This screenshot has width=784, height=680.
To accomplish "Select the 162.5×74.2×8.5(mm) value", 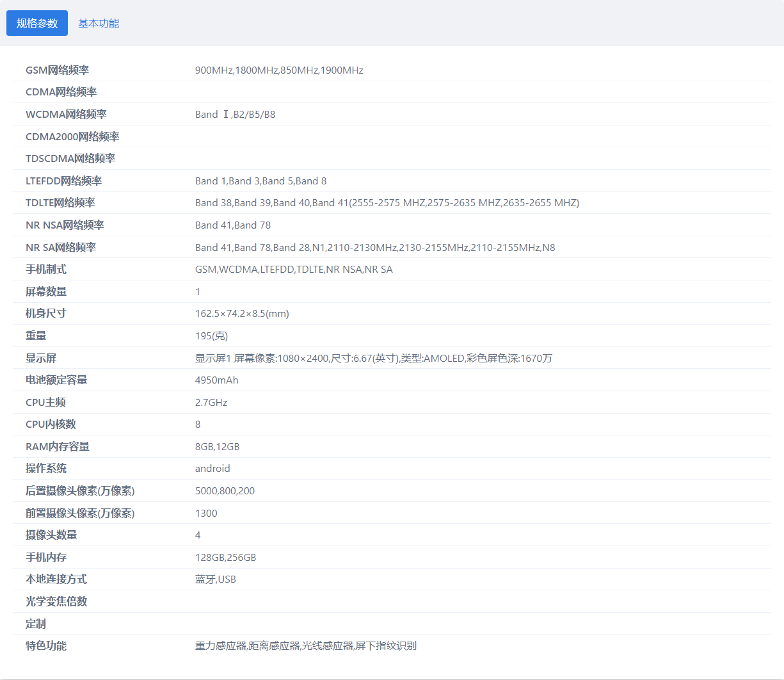I will pos(242,314).
